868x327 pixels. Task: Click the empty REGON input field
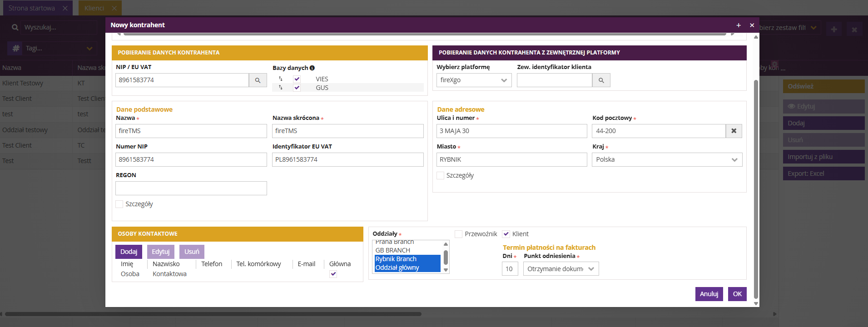click(191, 188)
